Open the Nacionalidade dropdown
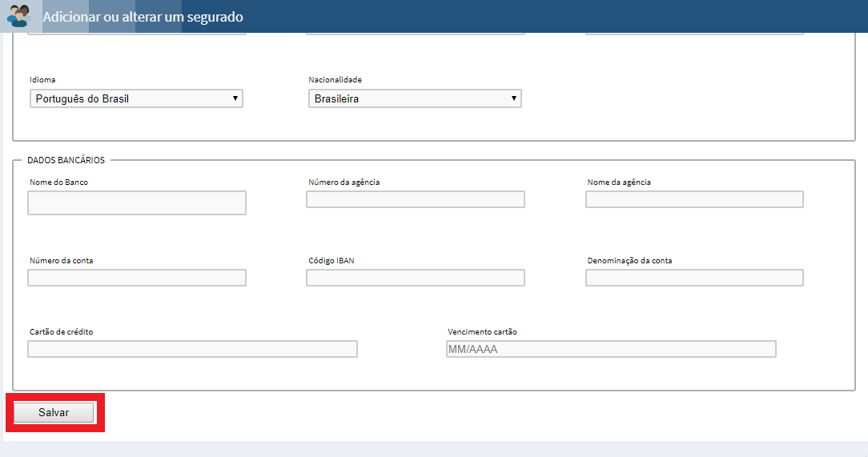 point(415,98)
